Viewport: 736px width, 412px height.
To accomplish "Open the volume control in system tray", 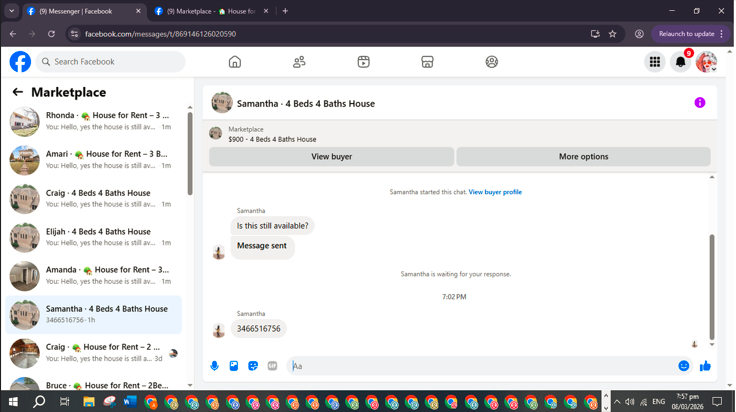I will pos(630,402).
